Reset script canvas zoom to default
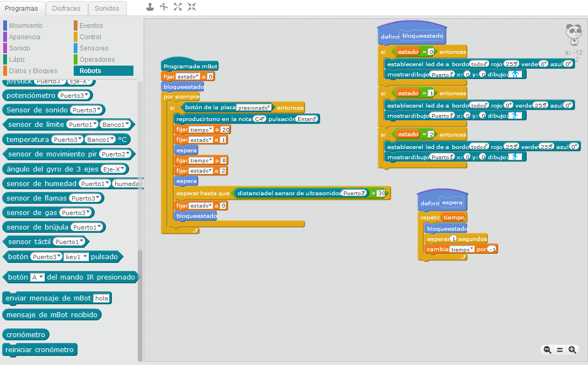The width and height of the screenshot is (588, 365). [x=560, y=349]
